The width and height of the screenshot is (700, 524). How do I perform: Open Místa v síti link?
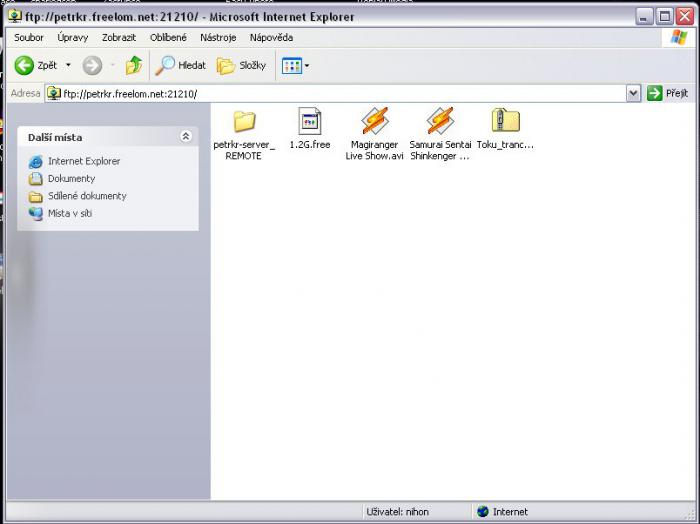pos(70,213)
